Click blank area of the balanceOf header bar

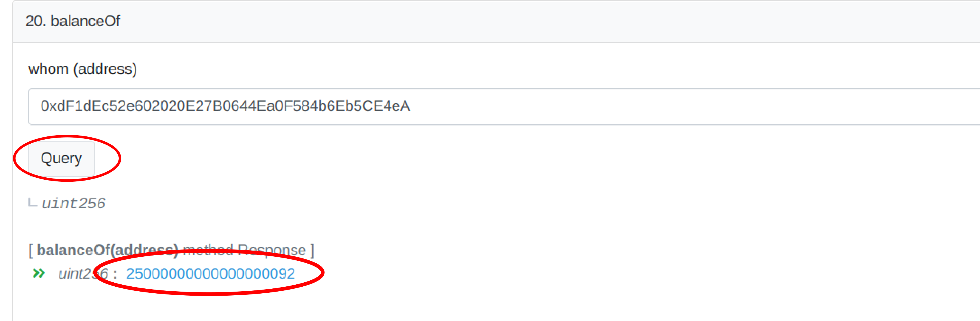pos(532,21)
